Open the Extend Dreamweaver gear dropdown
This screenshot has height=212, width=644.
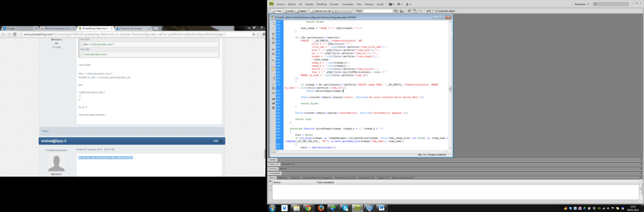tap(400, 4)
